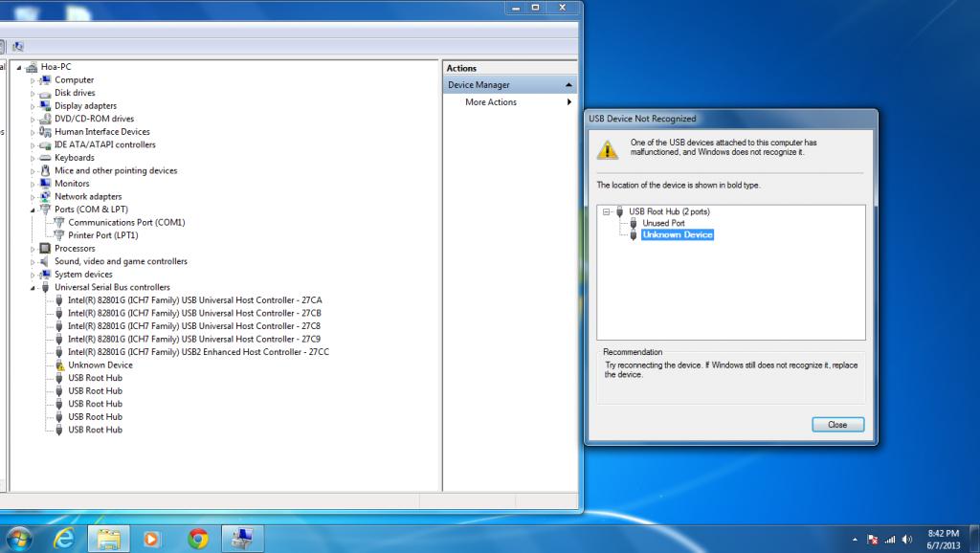Select USB Universal Host Controller - 27C8
980x553 pixels.
point(193,326)
